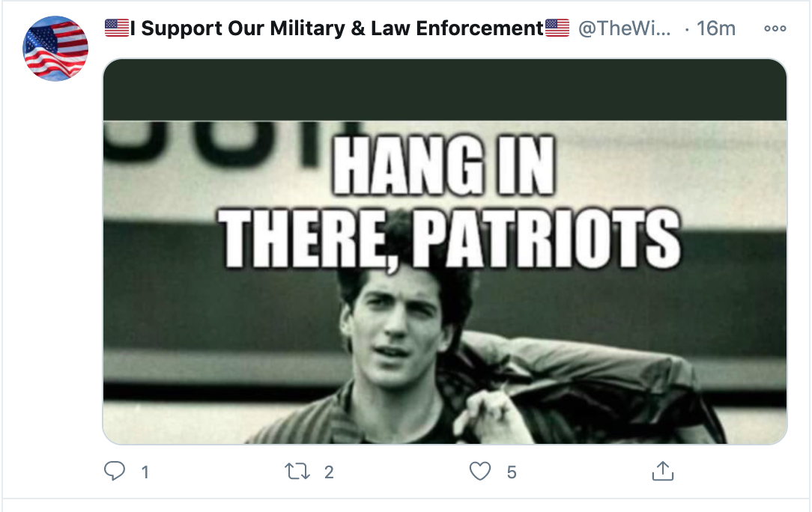Click the like count number 5

point(512,472)
